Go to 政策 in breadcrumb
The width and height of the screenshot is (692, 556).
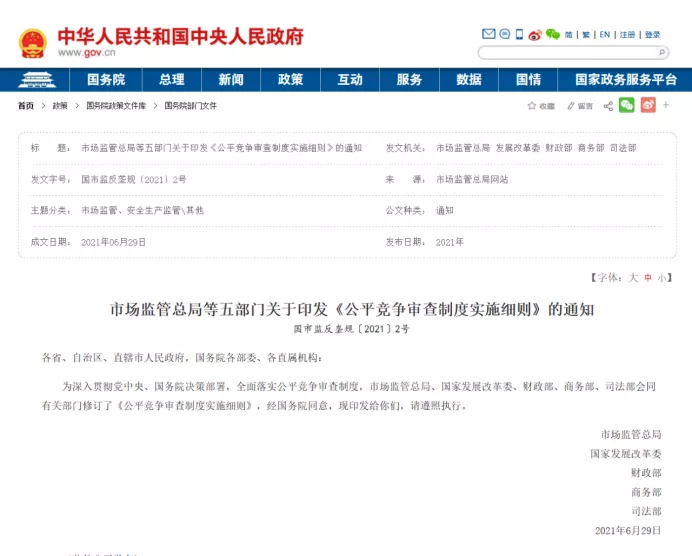click(60, 106)
